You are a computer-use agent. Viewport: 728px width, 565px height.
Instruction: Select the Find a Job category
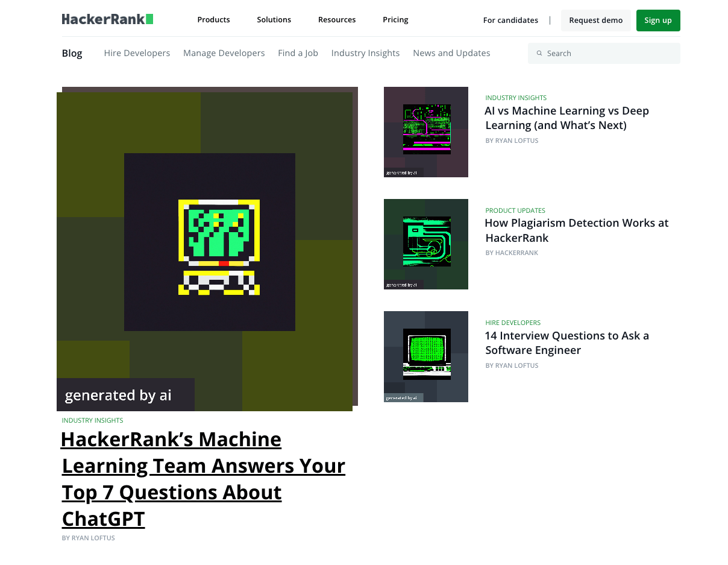[x=298, y=53]
